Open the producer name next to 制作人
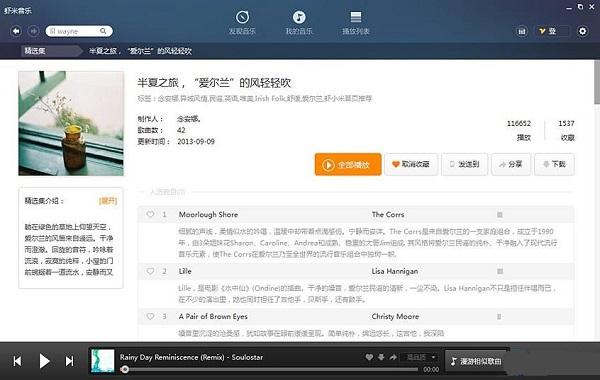The image size is (600, 380). coord(188,119)
